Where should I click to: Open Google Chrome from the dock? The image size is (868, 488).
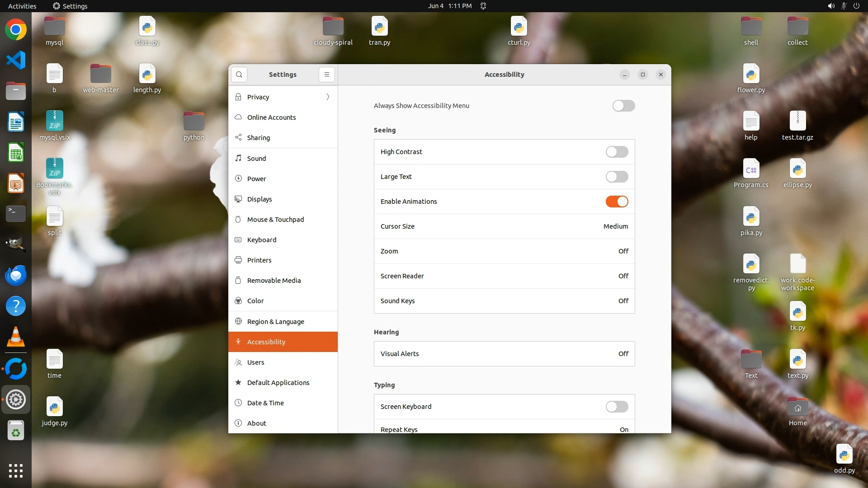tap(16, 30)
